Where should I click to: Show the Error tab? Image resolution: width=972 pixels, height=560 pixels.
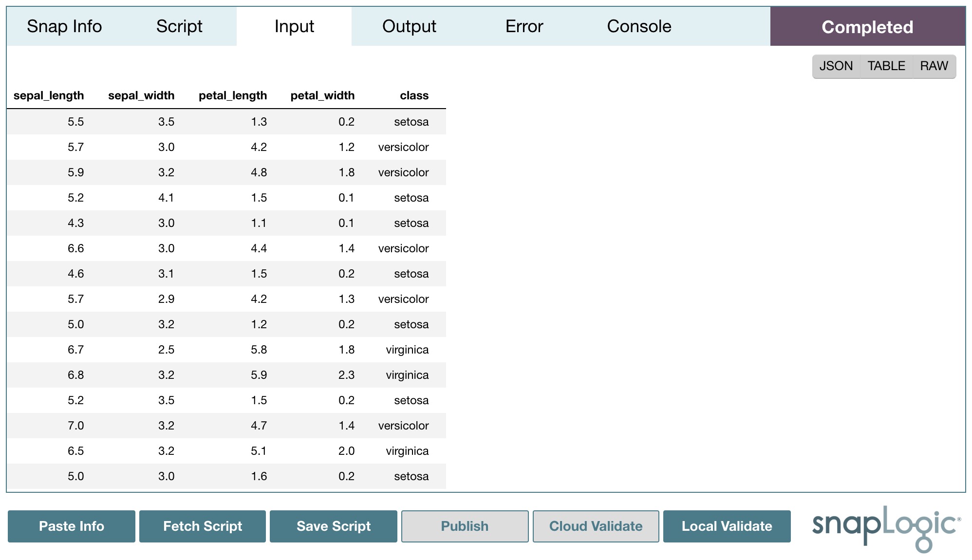(x=524, y=26)
